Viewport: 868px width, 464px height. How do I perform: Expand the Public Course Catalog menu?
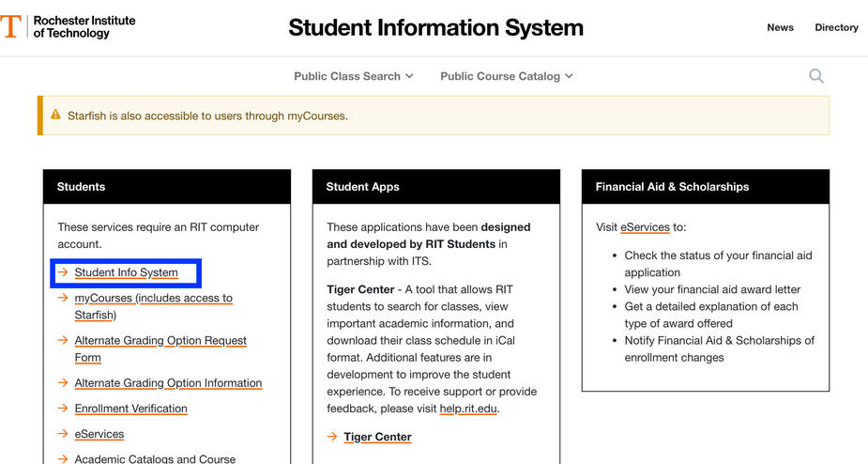(507, 76)
